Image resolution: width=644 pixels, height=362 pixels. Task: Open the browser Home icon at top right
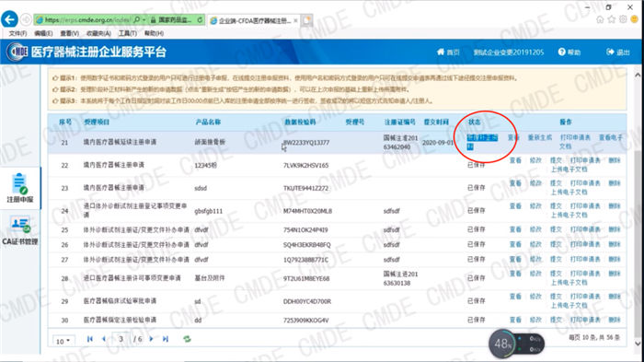tap(600, 19)
